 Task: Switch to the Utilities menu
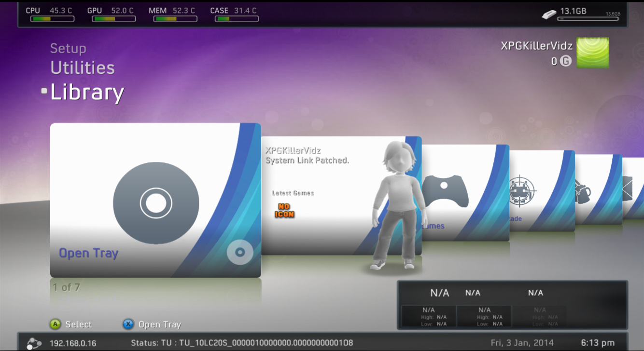pos(83,68)
